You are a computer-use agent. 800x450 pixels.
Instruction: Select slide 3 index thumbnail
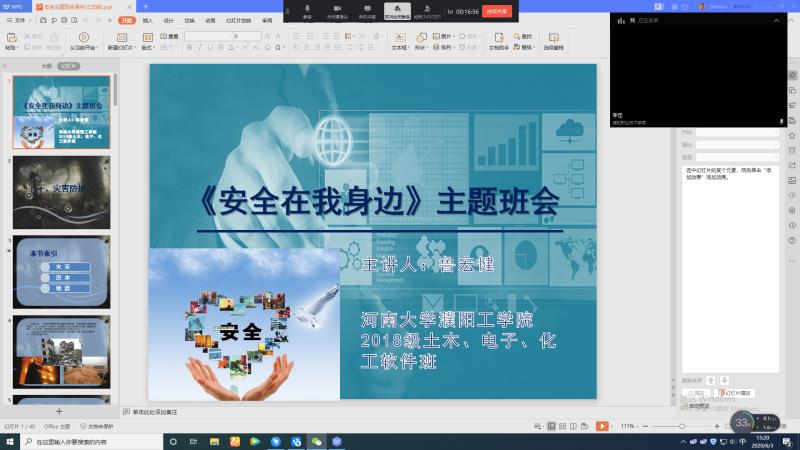click(61, 272)
